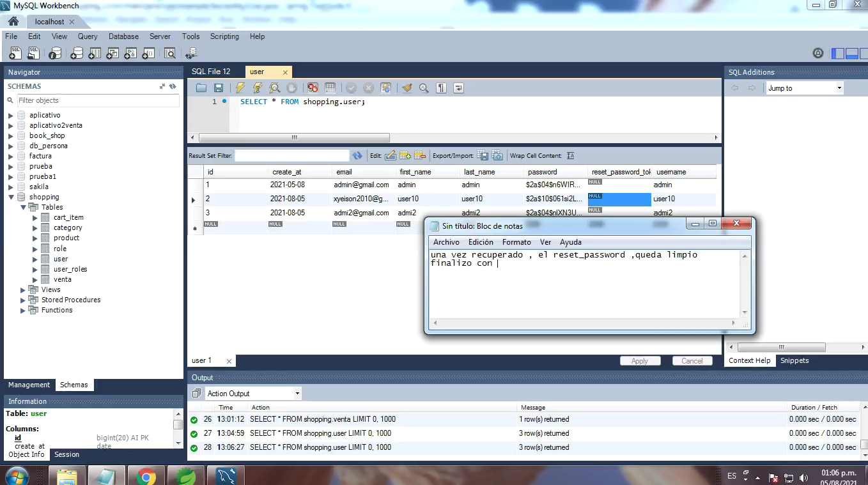The width and height of the screenshot is (868, 485).
Task: Open the Scripting menu
Action: point(224,36)
